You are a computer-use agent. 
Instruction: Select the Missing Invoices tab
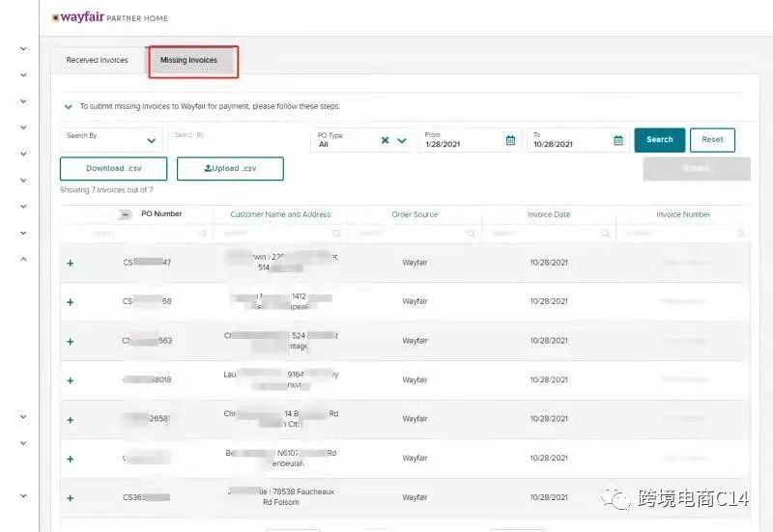[x=189, y=61]
